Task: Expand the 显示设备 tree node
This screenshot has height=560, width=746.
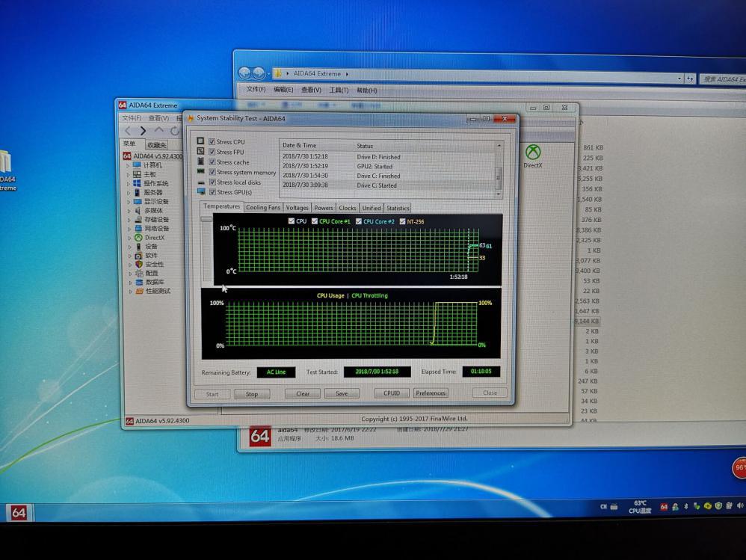Action: 129,202
